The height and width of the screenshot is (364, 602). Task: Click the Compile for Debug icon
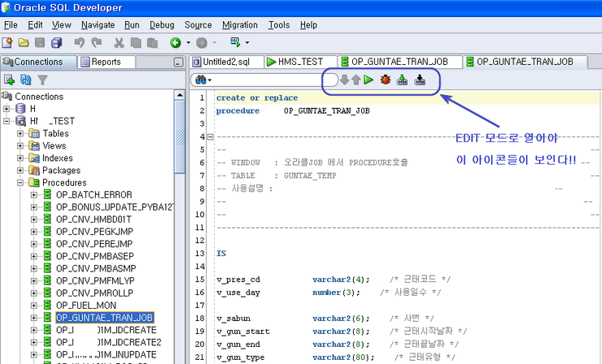point(420,80)
